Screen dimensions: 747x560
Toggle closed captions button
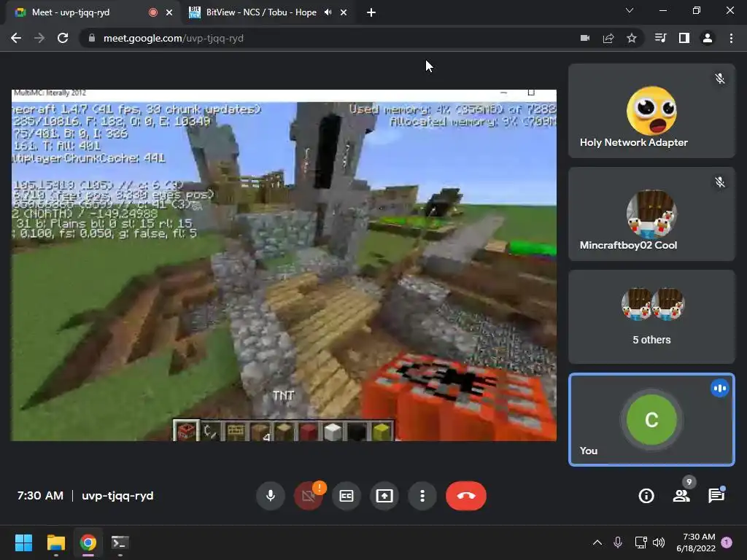click(347, 496)
